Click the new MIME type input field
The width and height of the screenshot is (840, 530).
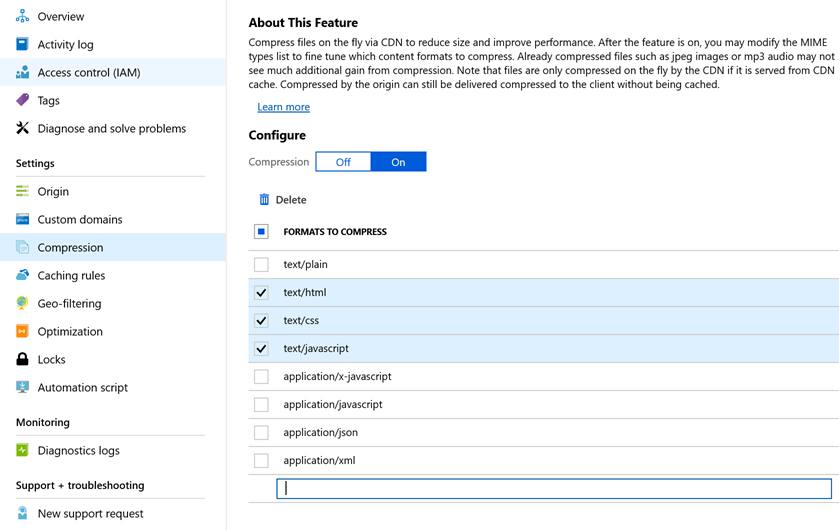click(x=554, y=489)
